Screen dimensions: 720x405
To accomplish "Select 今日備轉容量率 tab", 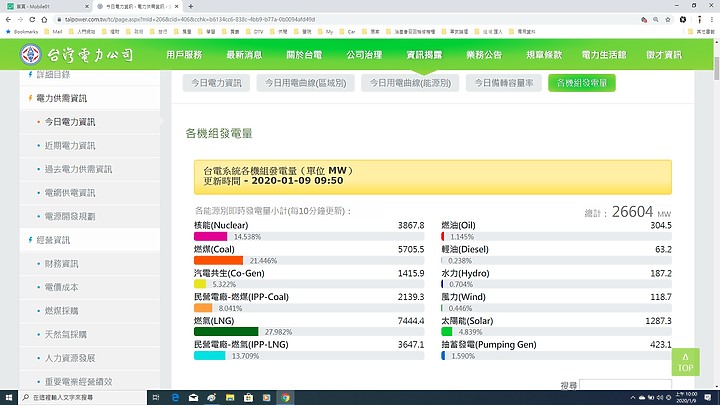I will point(504,83).
